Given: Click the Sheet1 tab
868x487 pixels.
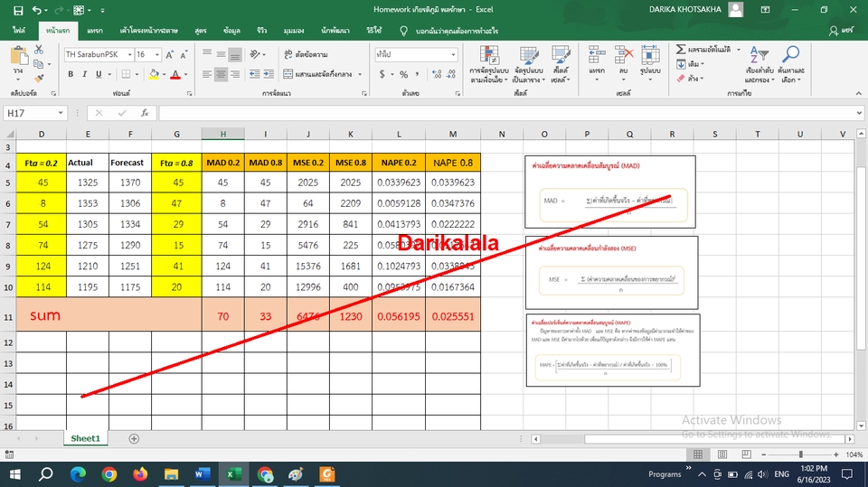Looking at the screenshot, I should pyautogui.click(x=85, y=438).
